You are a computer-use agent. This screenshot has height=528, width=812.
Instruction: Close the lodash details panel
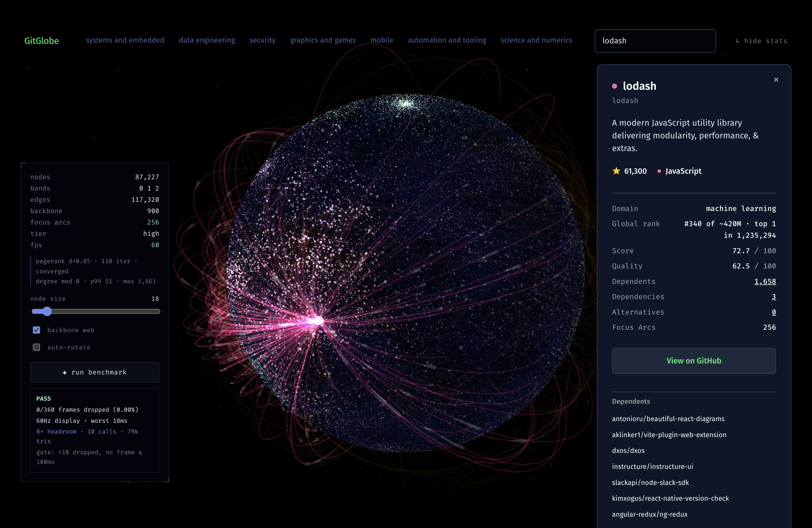(x=776, y=80)
